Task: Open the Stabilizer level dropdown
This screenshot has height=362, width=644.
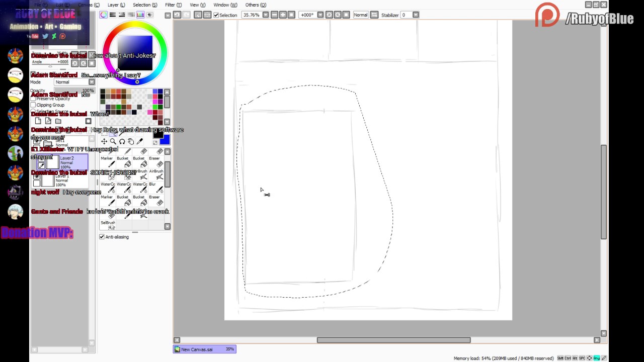Action: [416, 15]
